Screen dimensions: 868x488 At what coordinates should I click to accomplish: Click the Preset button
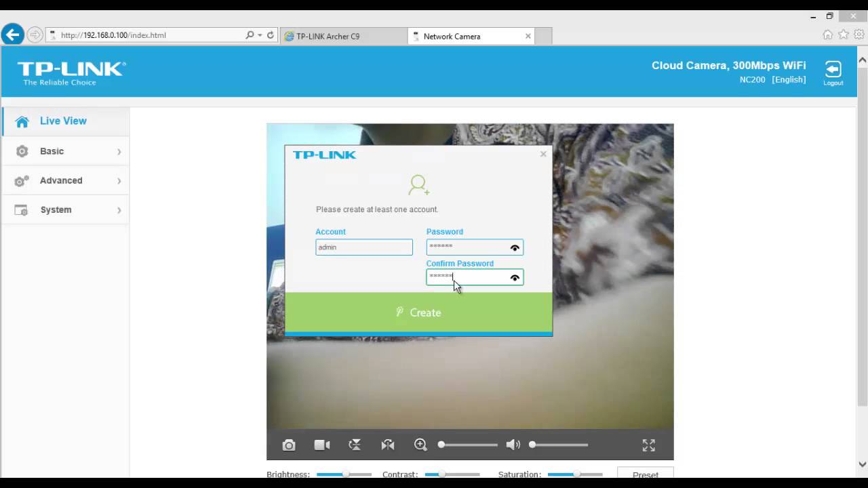pos(646,474)
